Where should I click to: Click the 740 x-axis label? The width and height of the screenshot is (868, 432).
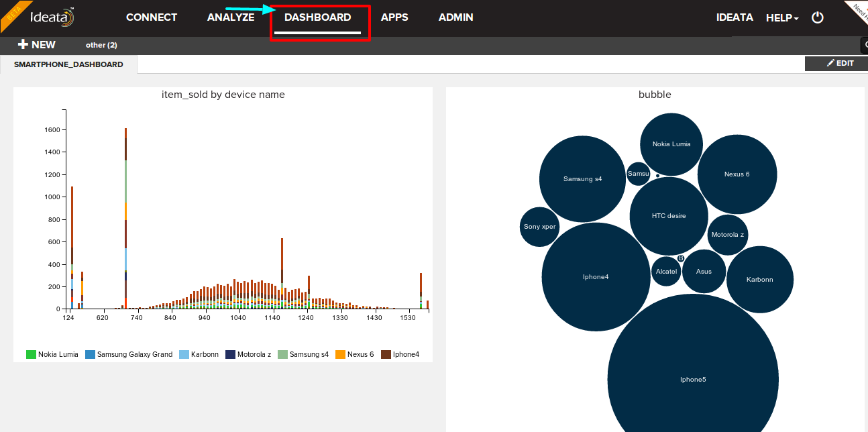pos(136,318)
